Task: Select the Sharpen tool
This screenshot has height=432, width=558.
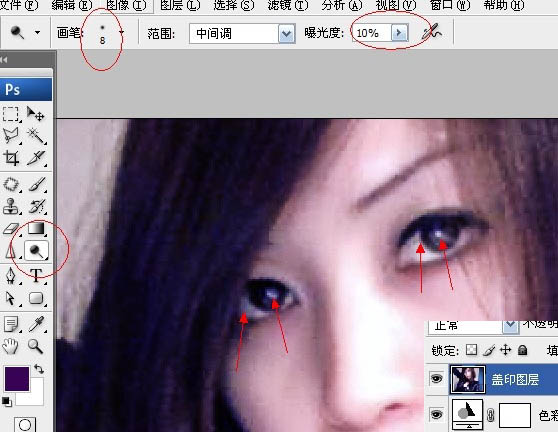Action: click(11, 252)
